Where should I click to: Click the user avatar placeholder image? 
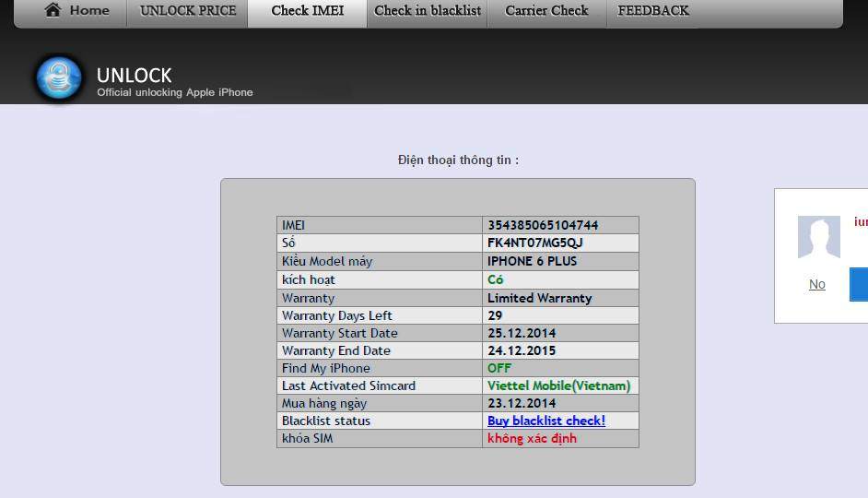tap(818, 238)
